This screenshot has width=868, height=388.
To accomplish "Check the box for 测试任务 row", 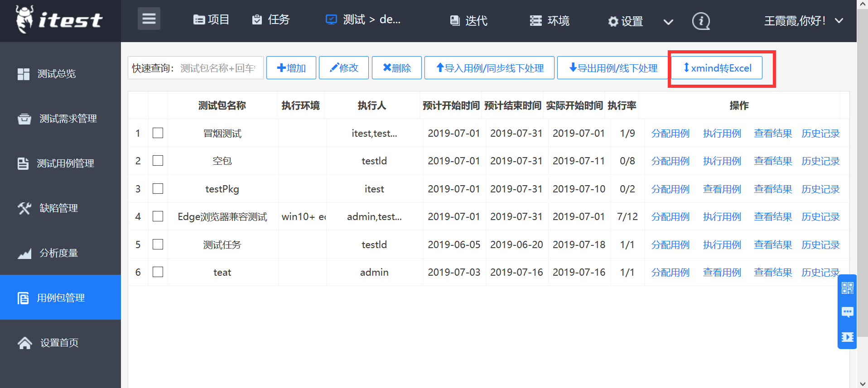I will tap(158, 244).
